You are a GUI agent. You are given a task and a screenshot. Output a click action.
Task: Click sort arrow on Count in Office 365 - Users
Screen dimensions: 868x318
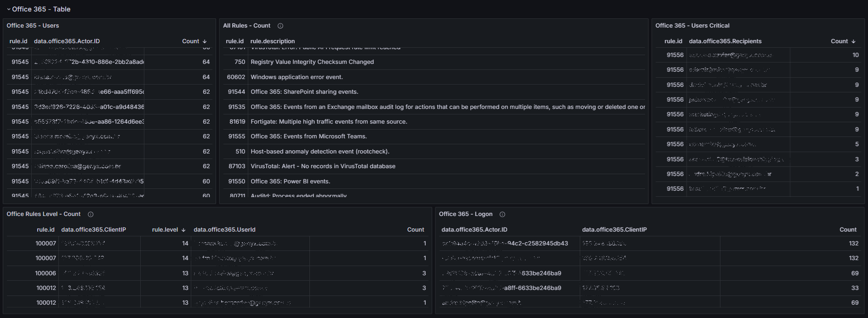coord(205,41)
